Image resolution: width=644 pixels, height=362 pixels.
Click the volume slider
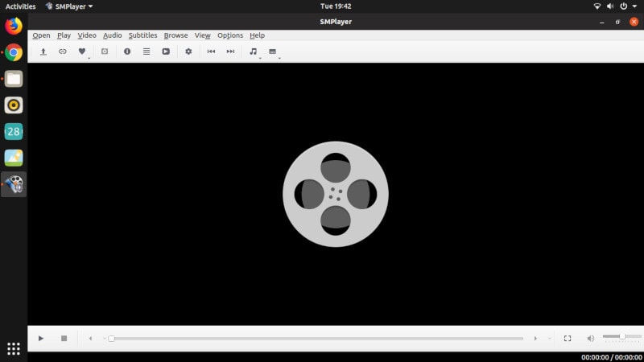[621, 336]
